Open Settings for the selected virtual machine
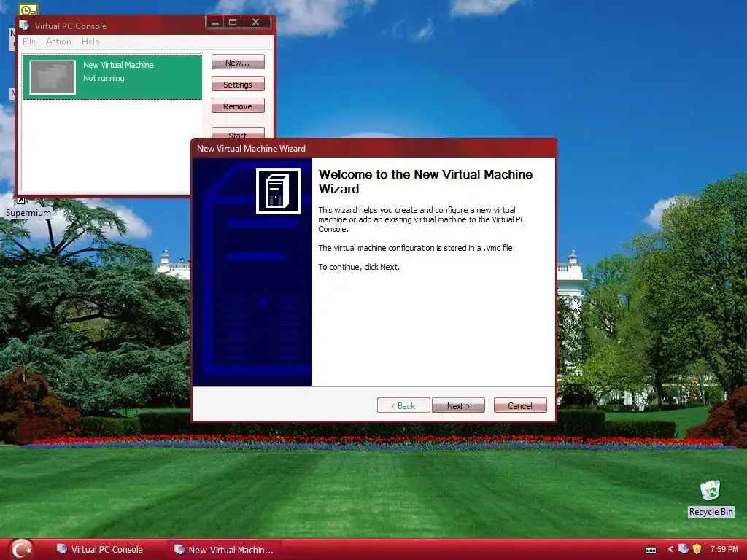747x560 pixels. click(x=238, y=85)
